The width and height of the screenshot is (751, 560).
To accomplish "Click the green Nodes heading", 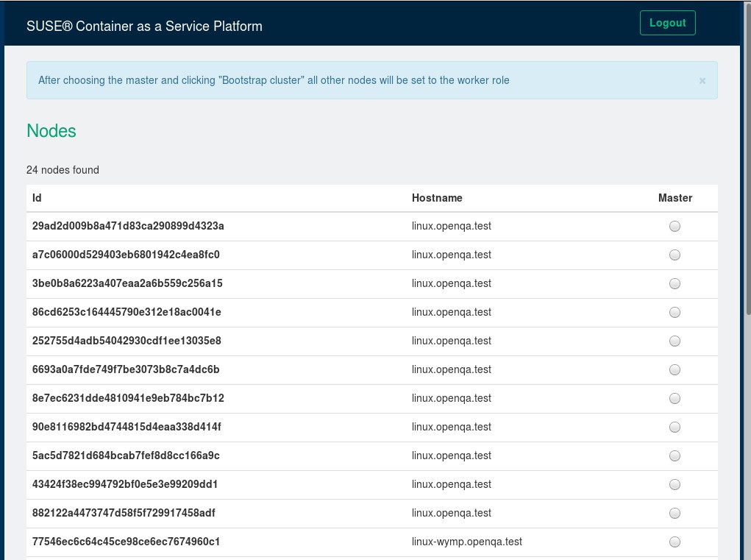I will coord(51,131).
